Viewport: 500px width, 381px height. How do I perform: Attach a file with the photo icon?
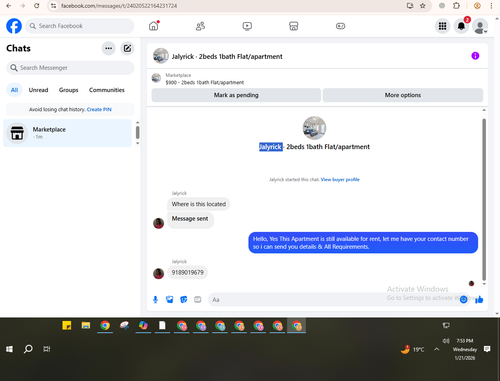170,300
